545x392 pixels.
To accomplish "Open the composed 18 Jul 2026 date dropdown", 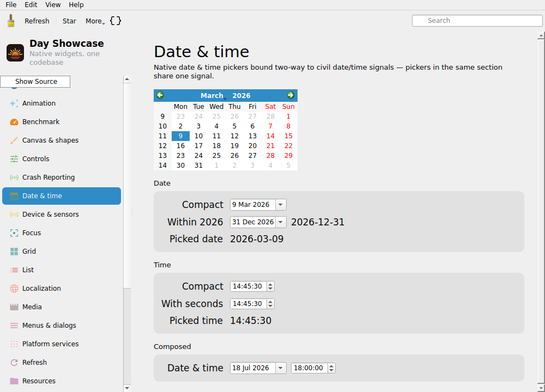I will click(x=281, y=368).
